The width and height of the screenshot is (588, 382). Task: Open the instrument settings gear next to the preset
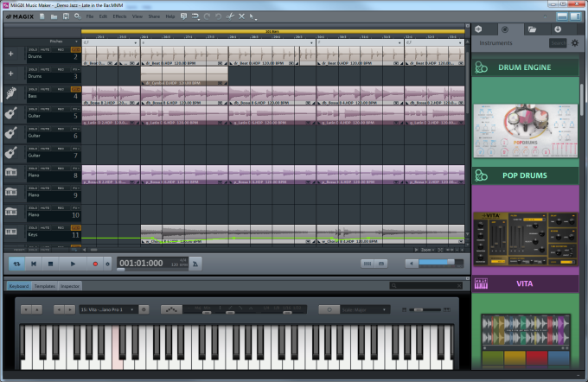point(144,309)
